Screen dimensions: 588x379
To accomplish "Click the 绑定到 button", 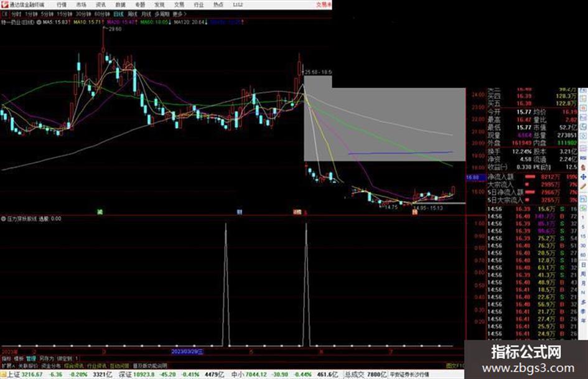I will point(64,358).
